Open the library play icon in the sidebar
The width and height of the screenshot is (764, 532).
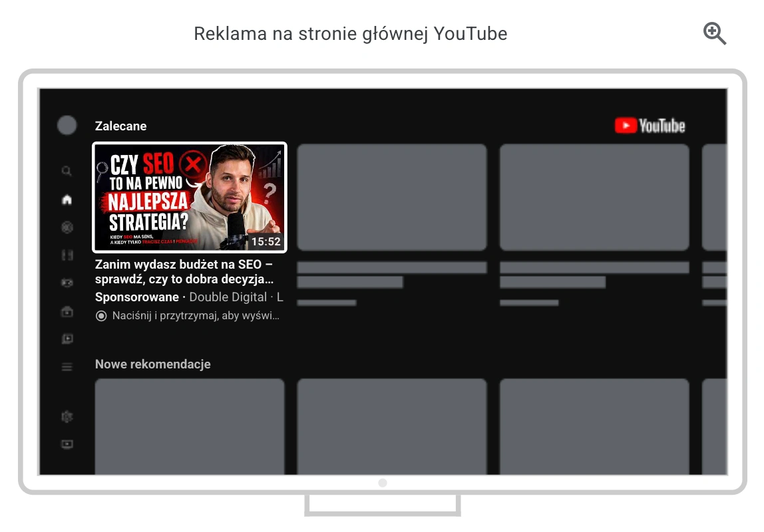67,338
